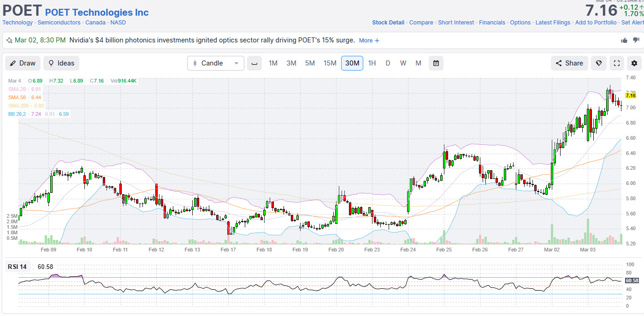The height and width of the screenshot is (316, 644).
Task: Click the AI sparkle icon beside news date
Action: (x=9, y=40)
